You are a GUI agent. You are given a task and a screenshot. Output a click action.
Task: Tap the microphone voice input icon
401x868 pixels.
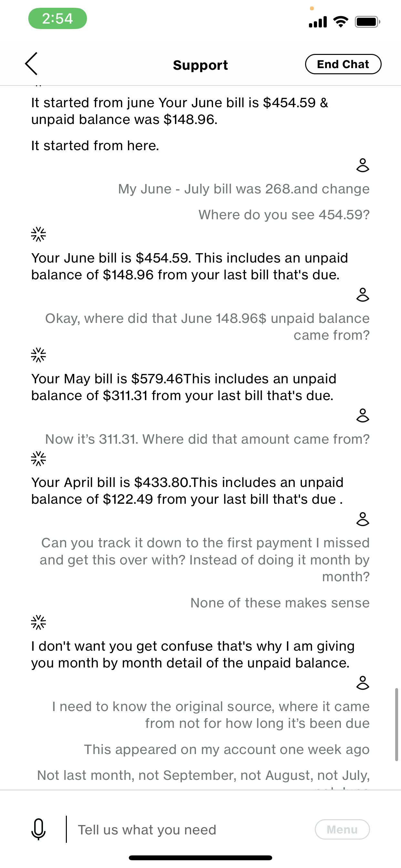tap(38, 829)
